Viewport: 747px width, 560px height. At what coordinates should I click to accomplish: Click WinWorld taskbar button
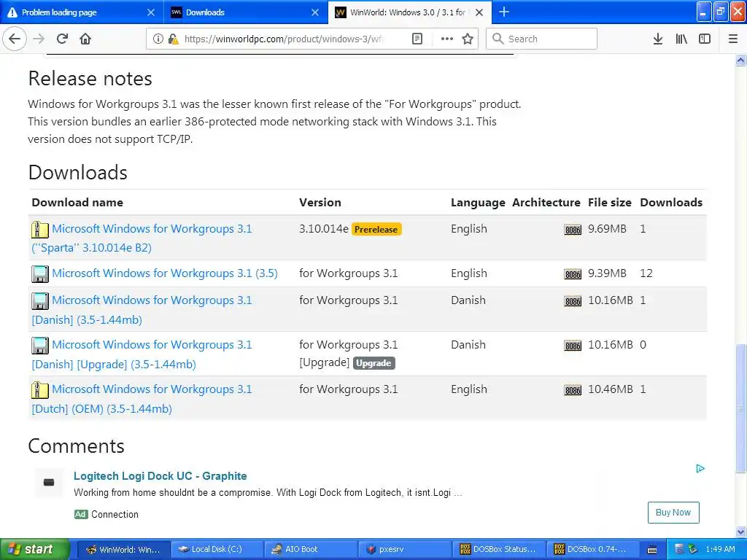[123, 549]
